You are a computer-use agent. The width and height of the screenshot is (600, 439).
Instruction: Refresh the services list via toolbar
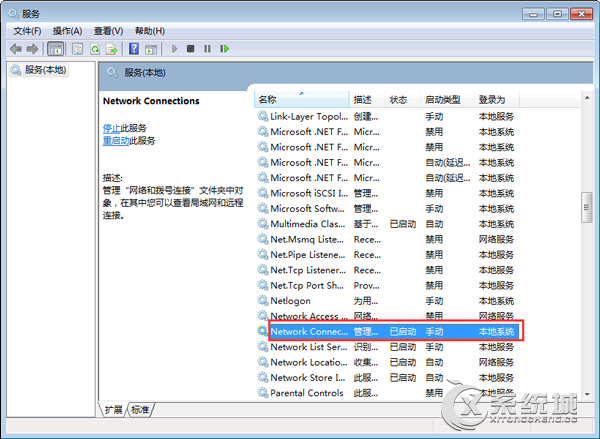click(95, 49)
